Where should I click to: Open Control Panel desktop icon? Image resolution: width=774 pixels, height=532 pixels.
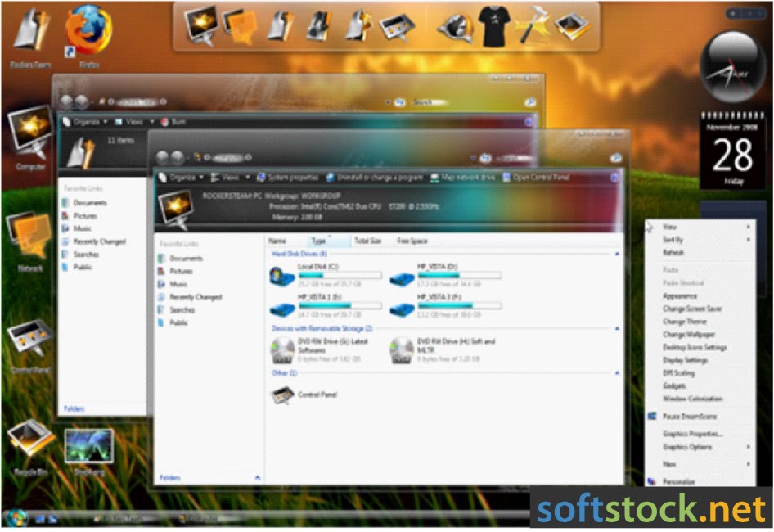point(29,336)
